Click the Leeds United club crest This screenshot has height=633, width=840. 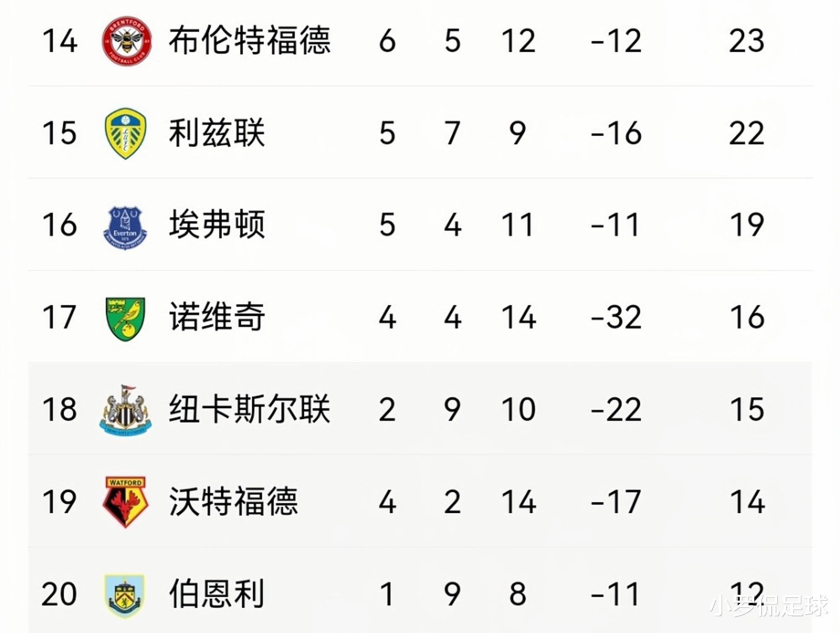[x=126, y=133]
